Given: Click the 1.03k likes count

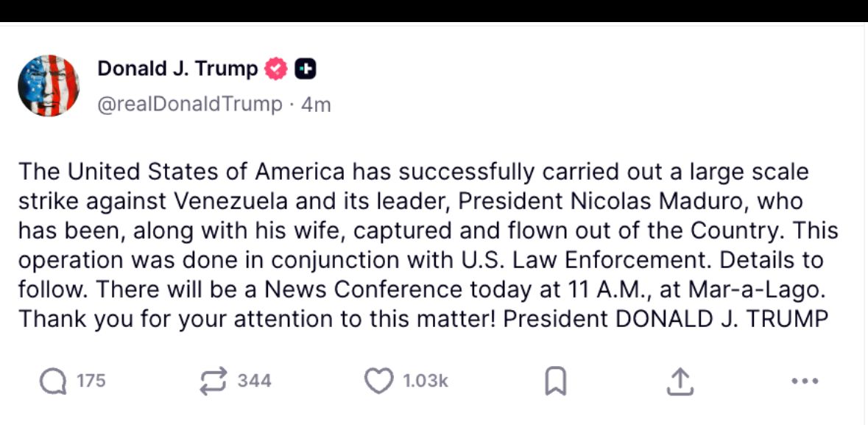Looking at the screenshot, I should 425,381.
